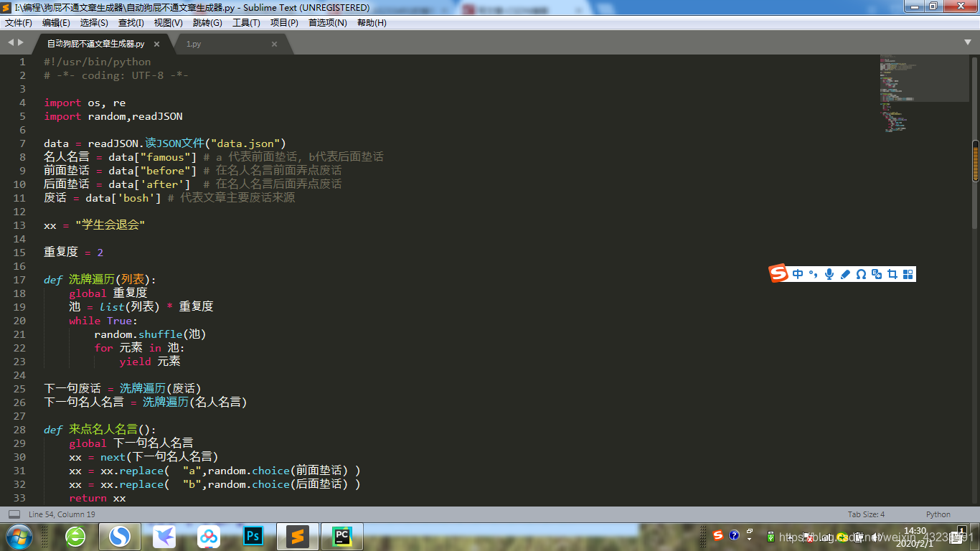This screenshot has height=551, width=980.
Task: Go to next tab with right arrow
Action: coord(21,43)
